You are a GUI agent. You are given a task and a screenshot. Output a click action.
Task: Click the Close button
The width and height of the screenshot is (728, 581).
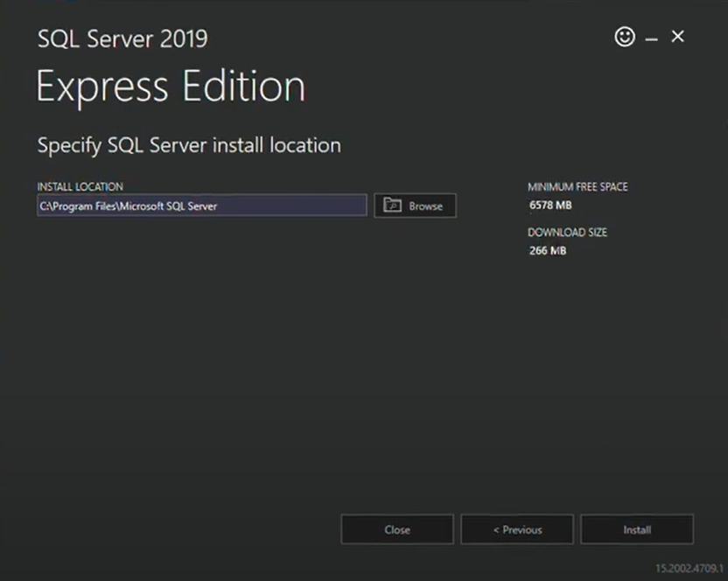397,529
